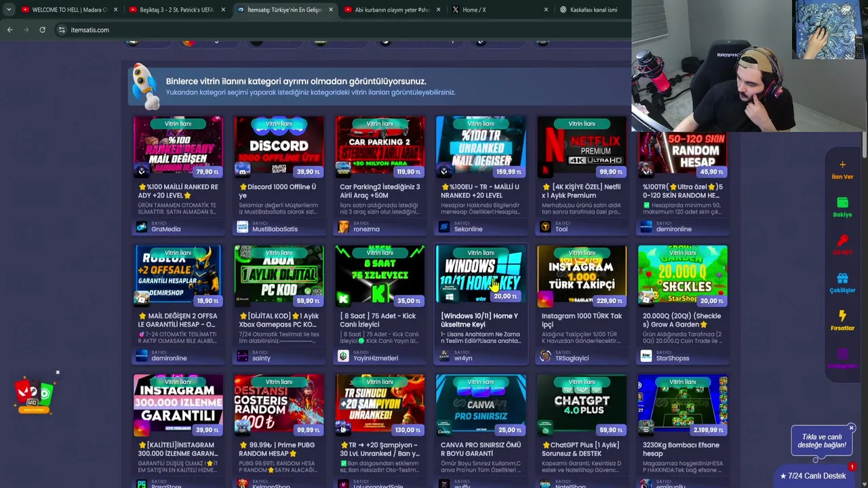Screen dimensions: 868x488
Task: Open seller Sekonline profile link
Action: (x=468, y=229)
